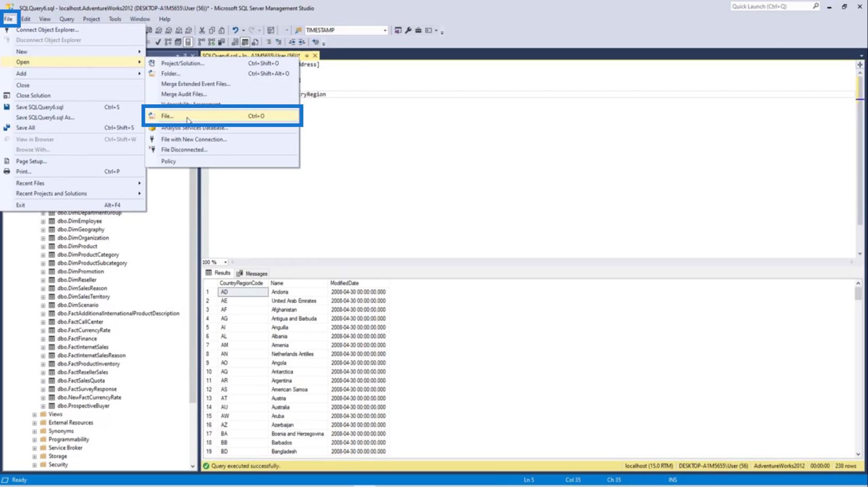
Task: Select dbo.DimProductCategory in Object Explorer
Action: [88, 255]
